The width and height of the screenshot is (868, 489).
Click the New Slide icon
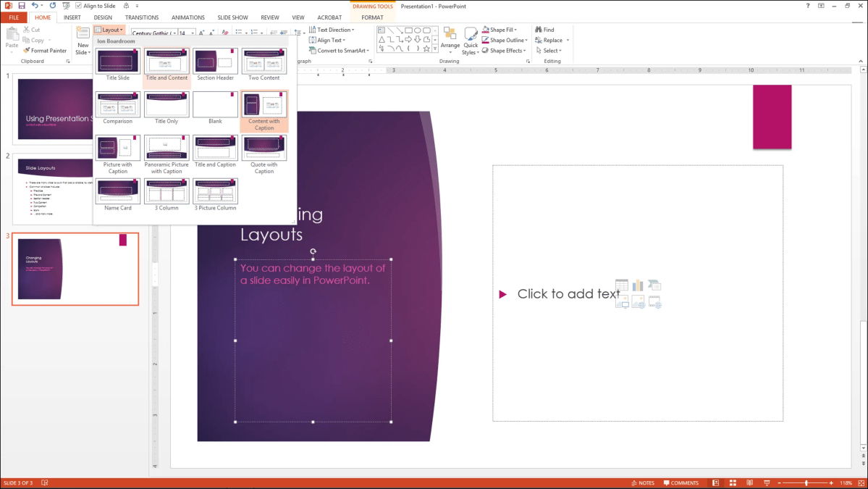point(83,33)
